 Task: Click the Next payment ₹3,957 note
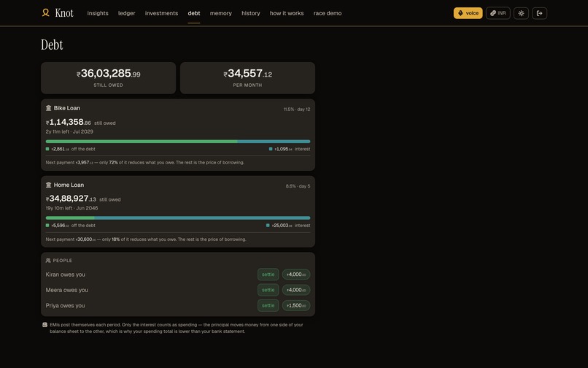coord(144,163)
